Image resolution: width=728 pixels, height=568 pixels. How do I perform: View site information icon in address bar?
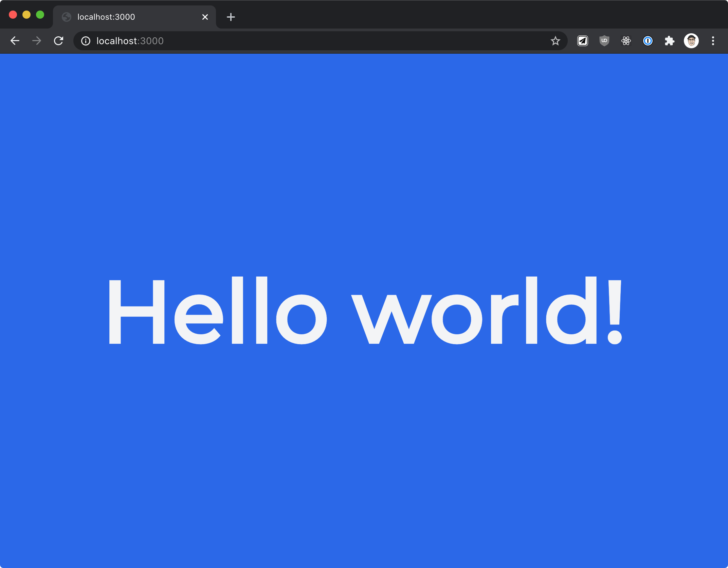tap(86, 41)
